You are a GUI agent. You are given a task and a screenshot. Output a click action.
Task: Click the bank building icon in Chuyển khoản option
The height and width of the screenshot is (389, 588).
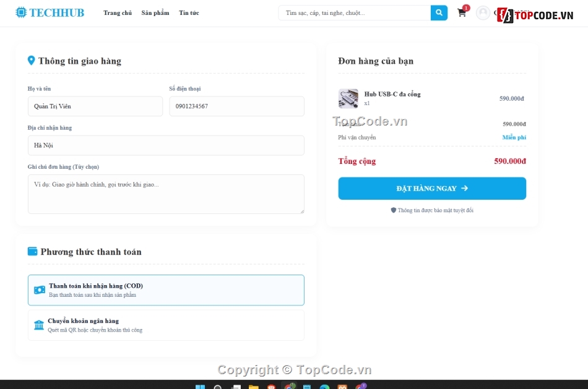pyautogui.click(x=39, y=325)
